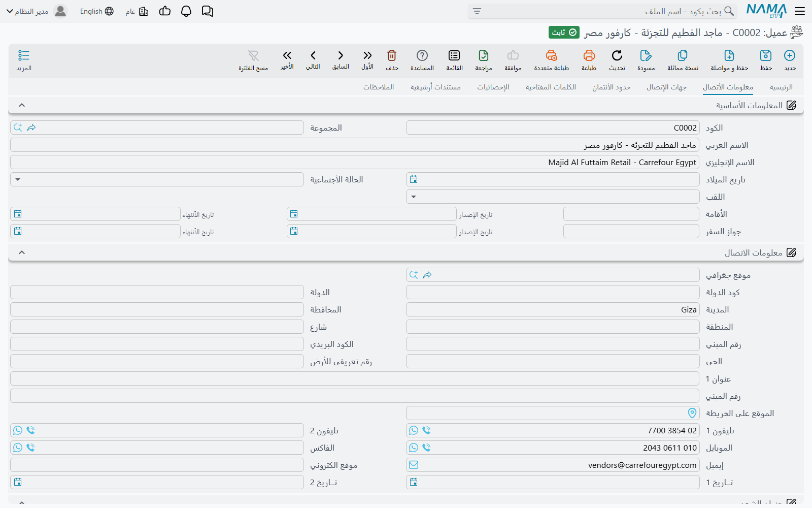
Task: Open الإحصائيات tab
Action: 493,87
